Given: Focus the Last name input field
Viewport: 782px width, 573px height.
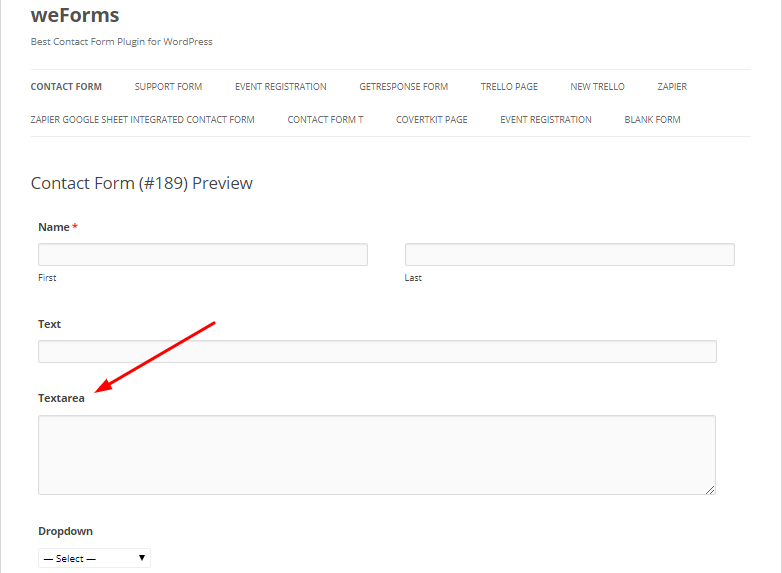Looking at the screenshot, I should (x=570, y=254).
